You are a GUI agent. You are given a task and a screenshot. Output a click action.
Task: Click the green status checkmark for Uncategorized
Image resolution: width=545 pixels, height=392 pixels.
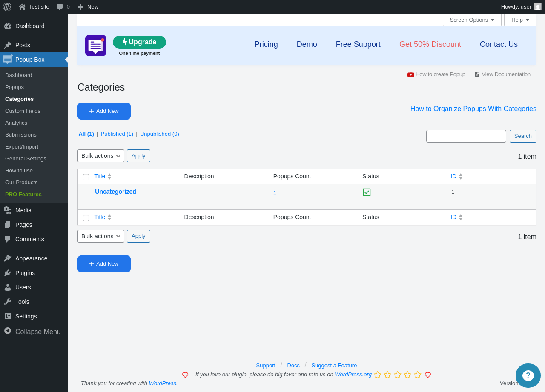coord(367,192)
